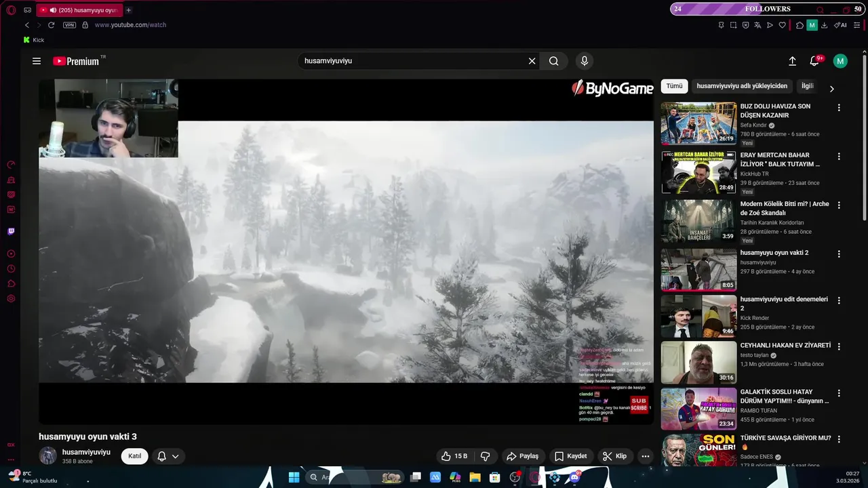Select the husamviyuviyu adlı yükleyiciden chip
This screenshot has width=868, height=488.
pos(742,86)
